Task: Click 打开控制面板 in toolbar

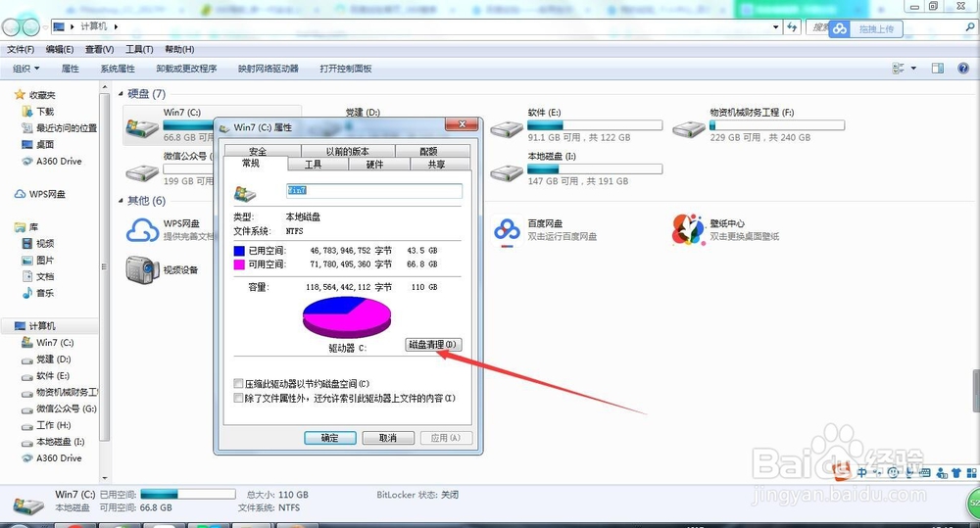Action: pyautogui.click(x=346, y=69)
